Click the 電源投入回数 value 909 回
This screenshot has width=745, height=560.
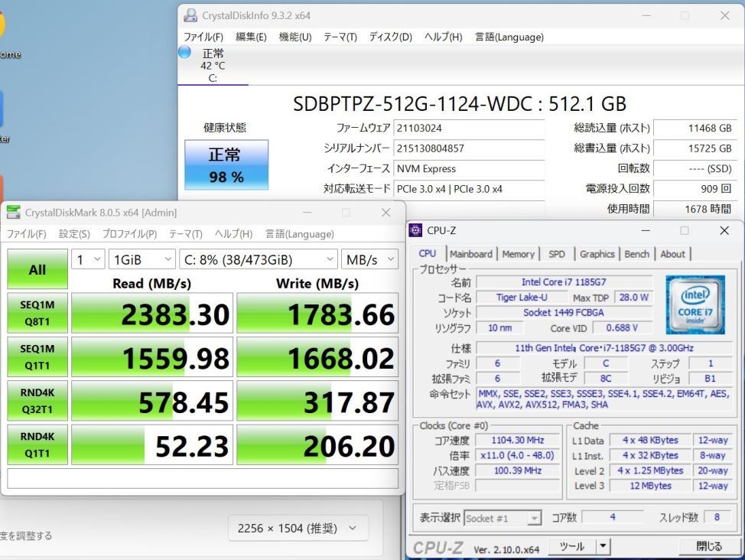pos(695,189)
